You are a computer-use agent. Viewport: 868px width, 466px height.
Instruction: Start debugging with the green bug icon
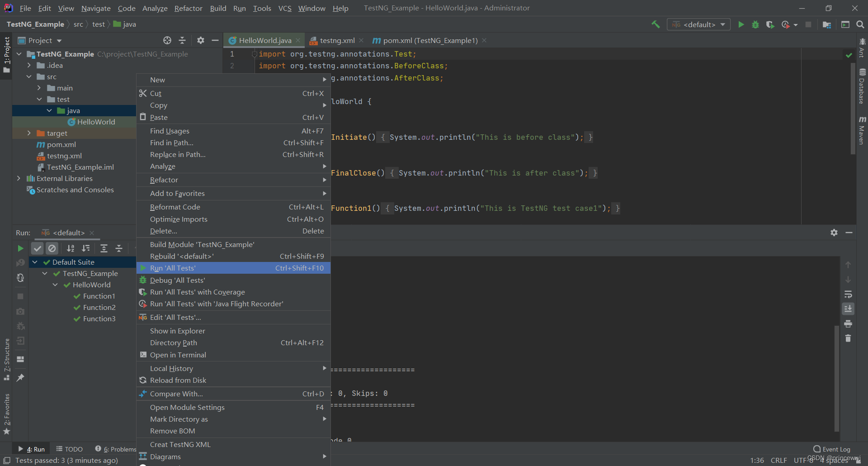tap(755, 24)
